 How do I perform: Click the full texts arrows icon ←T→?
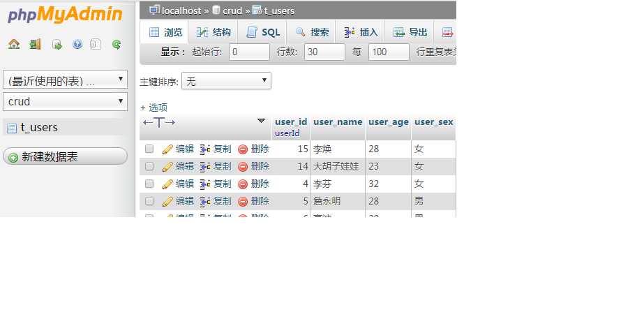pyautogui.click(x=159, y=122)
